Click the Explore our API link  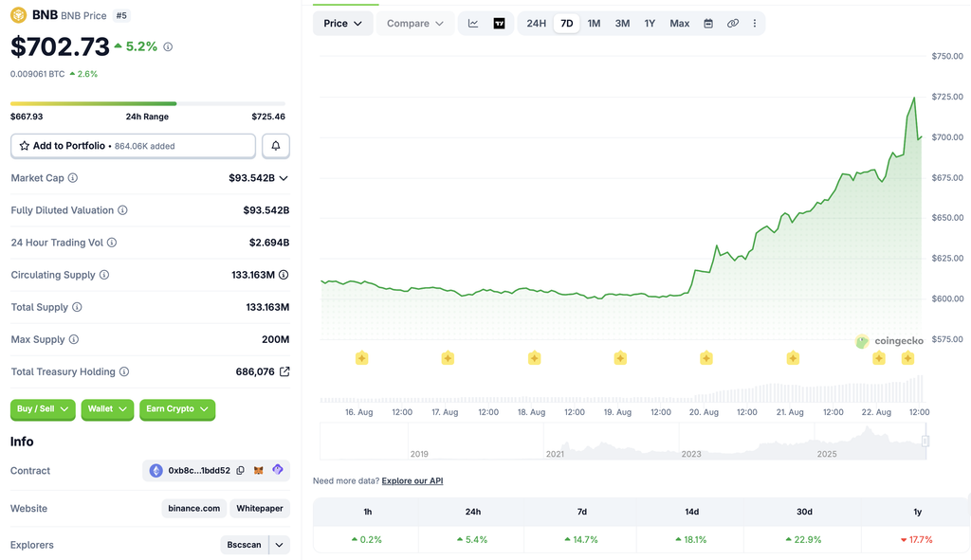click(412, 480)
